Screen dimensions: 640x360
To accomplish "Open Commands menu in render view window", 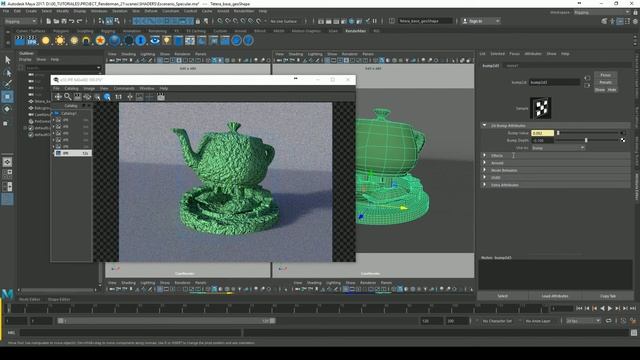I will pos(124,88).
